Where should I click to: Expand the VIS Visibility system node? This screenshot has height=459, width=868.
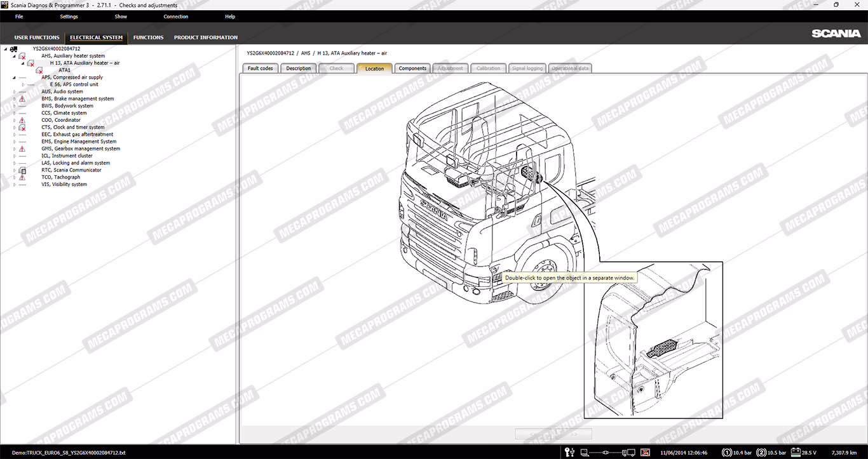click(x=14, y=184)
